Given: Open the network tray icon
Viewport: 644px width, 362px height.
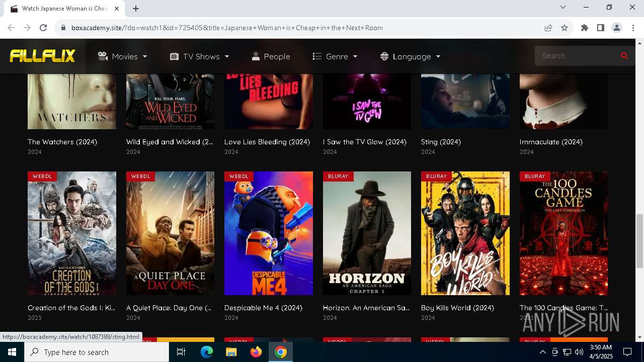Looking at the screenshot, I should pos(567,352).
